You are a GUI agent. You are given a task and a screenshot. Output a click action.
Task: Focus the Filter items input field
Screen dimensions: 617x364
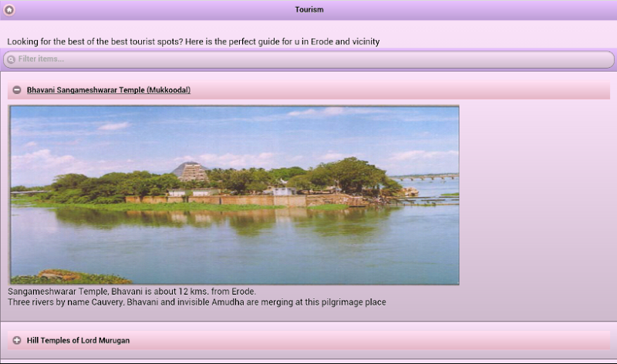(308, 59)
